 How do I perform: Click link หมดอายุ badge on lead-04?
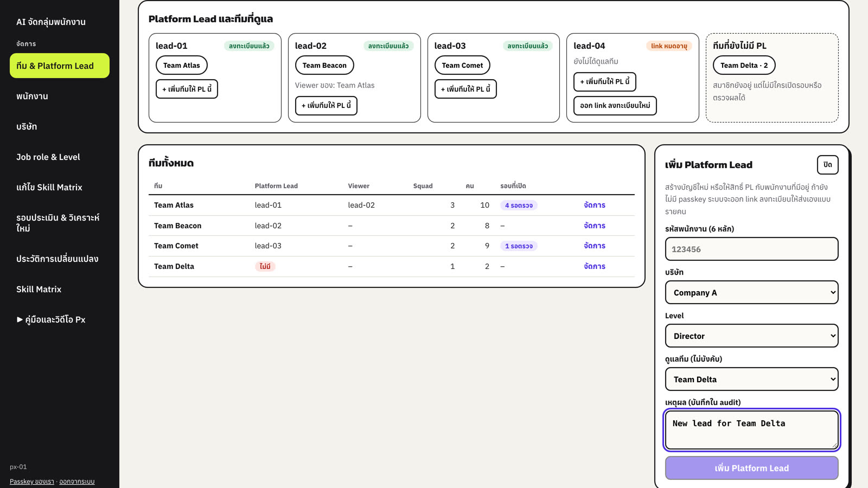(669, 46)
